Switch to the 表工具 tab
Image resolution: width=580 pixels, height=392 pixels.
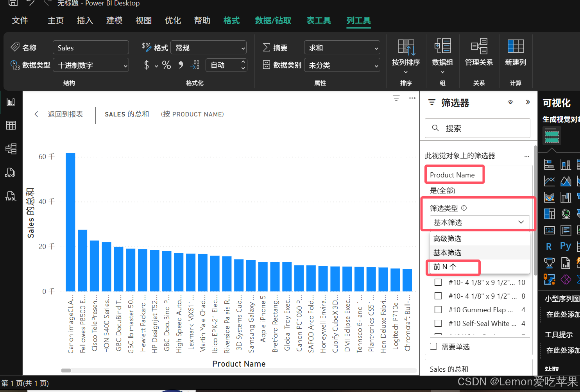(319, 20)
